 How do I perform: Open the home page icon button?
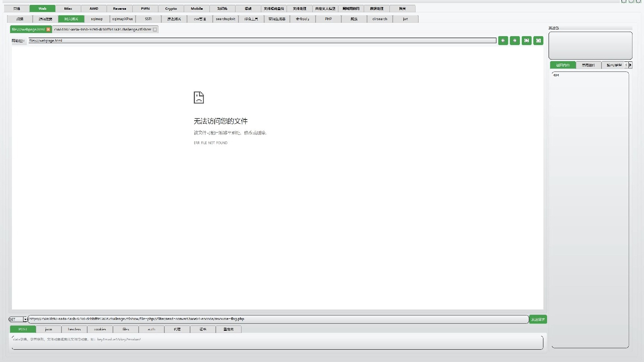pos(538,41)
